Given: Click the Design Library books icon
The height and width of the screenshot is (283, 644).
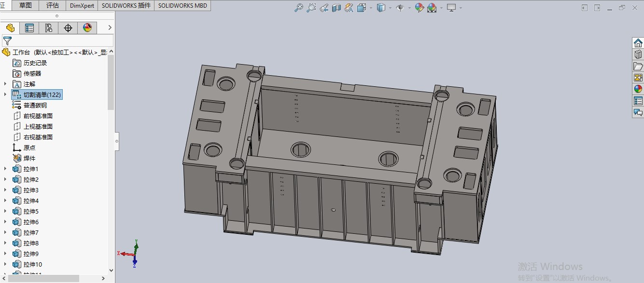Looking at the screenshot, I should 638,54.
